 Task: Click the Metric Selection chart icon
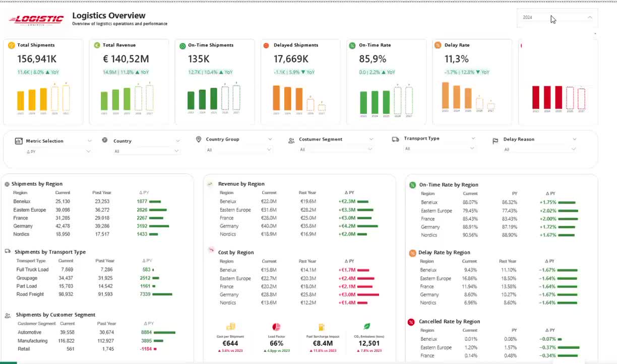[x=19, y=141]
